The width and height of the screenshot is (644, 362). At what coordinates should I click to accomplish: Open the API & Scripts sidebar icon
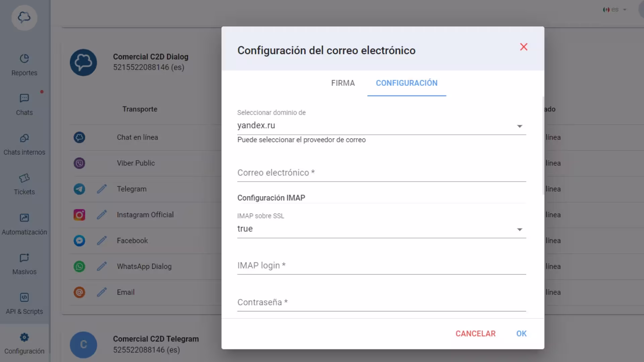tap(24, 297)
